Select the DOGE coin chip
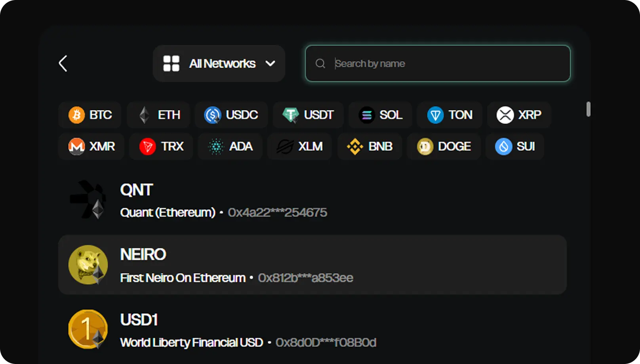The width and height of the screenshot is (640, 364). pyautogui.click(x=444, y=146)
